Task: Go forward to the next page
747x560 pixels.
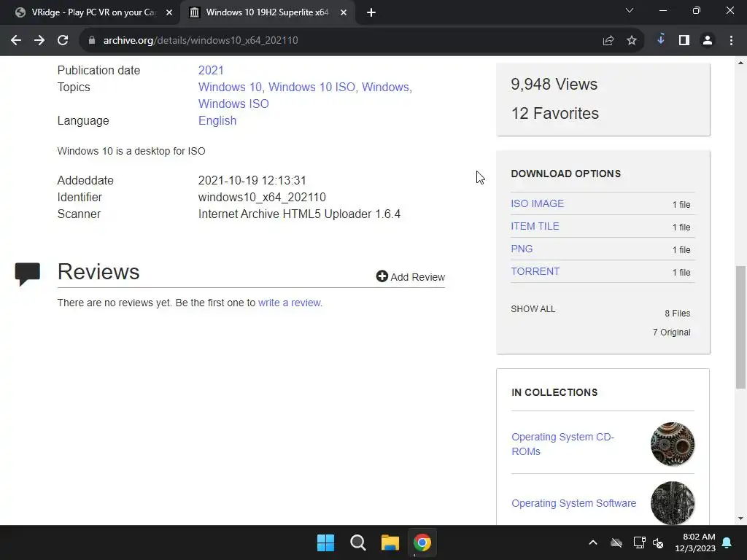Action: (x=39, y=41)
